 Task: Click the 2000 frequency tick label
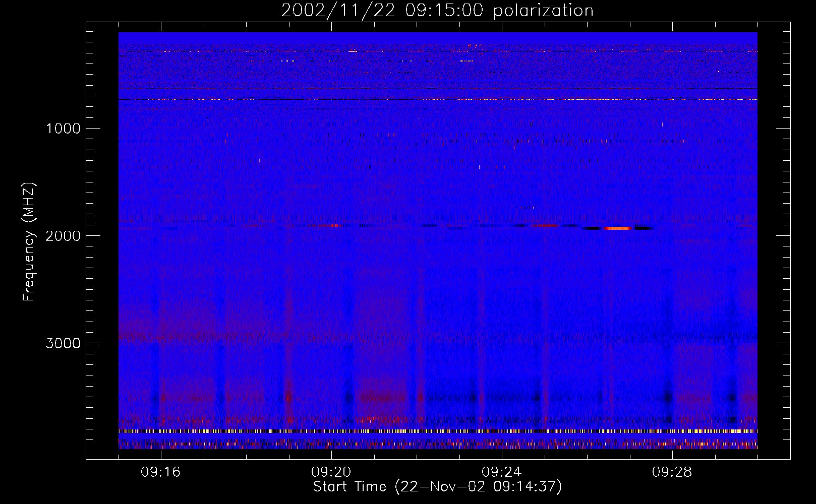(x=63, y=236)
